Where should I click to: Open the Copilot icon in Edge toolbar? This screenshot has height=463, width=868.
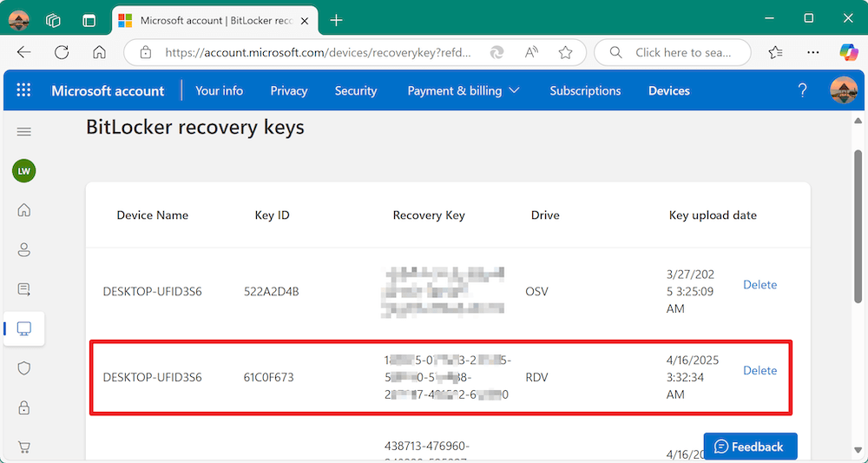[848, 52]
